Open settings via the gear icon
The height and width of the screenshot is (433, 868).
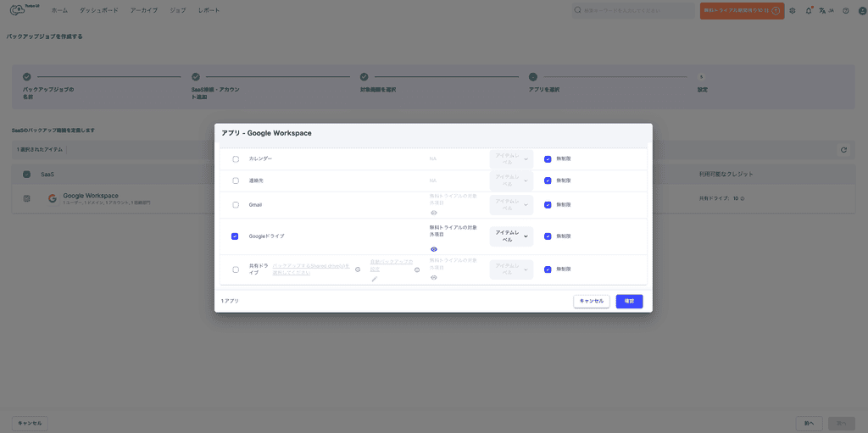pyautogui.click(x=793, y=10)
